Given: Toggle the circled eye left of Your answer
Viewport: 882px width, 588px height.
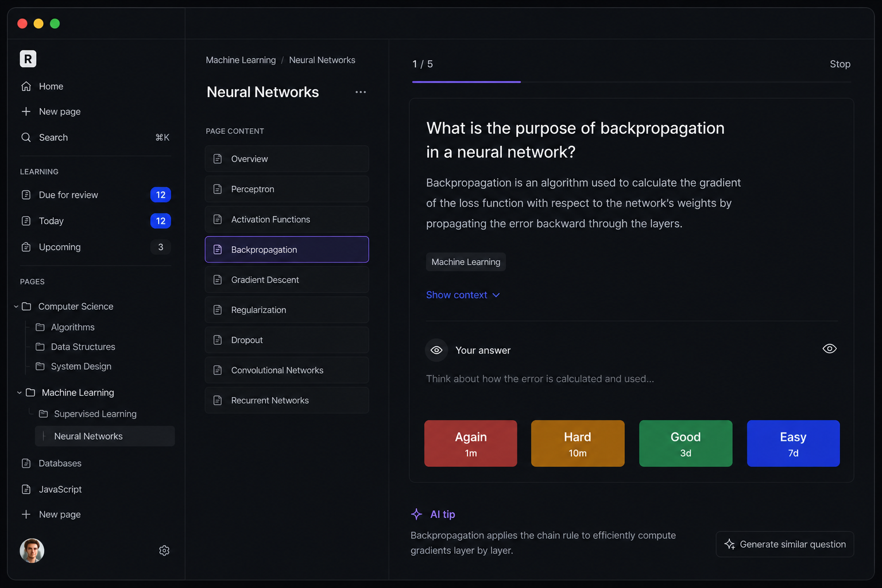Looking at the screenshot, I should point(436,350).
